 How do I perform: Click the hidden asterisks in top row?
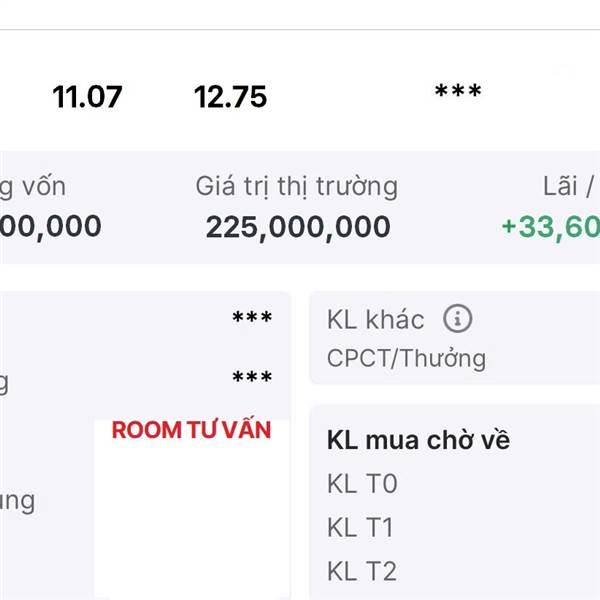[458, 91]
